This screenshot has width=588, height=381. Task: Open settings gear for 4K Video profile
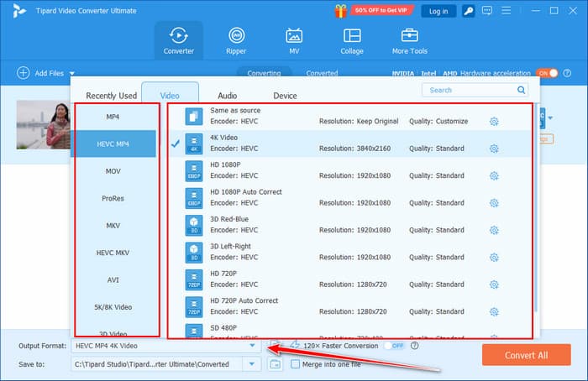494,149
